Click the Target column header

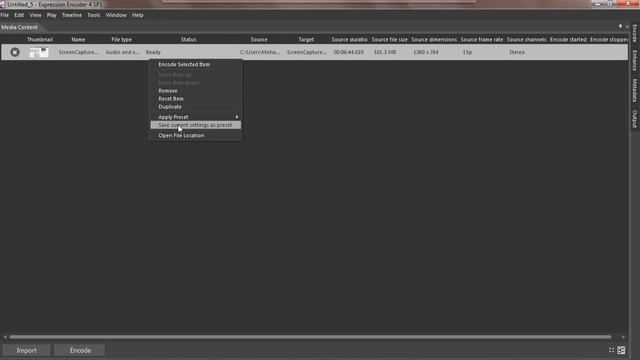pos(306,40)
